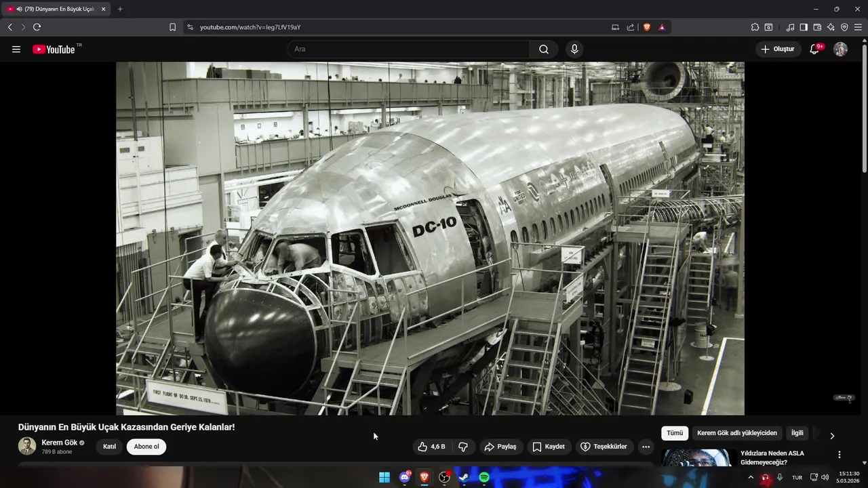The height and width of the screenshot is (488, 868).
Task: Close the current browser tab
Action: click(103, 9)
